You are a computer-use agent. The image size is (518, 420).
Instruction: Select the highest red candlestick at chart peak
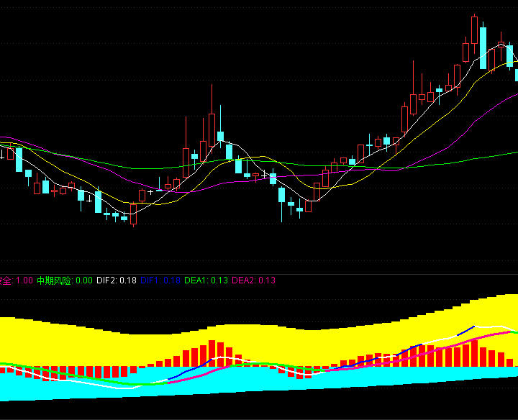coord(474,30)
